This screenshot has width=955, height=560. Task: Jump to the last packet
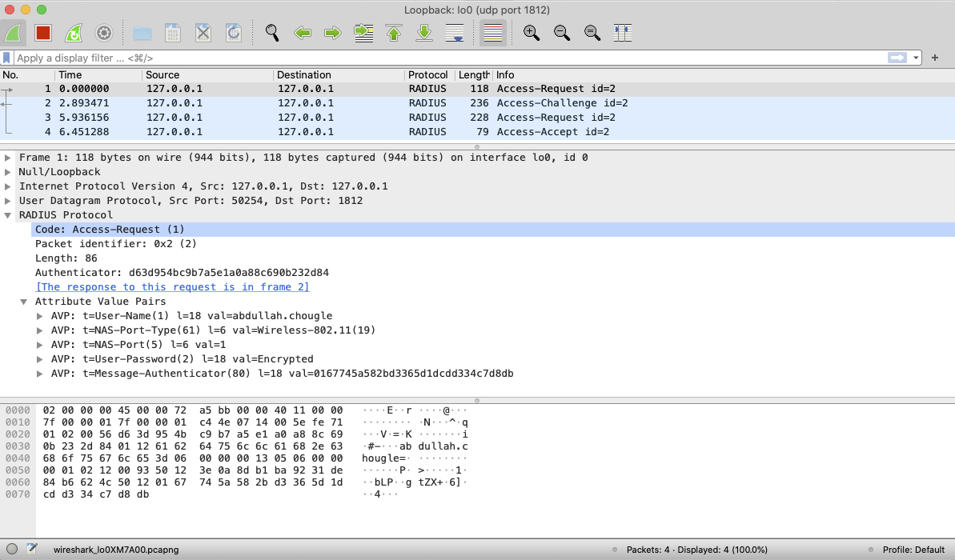424,33
